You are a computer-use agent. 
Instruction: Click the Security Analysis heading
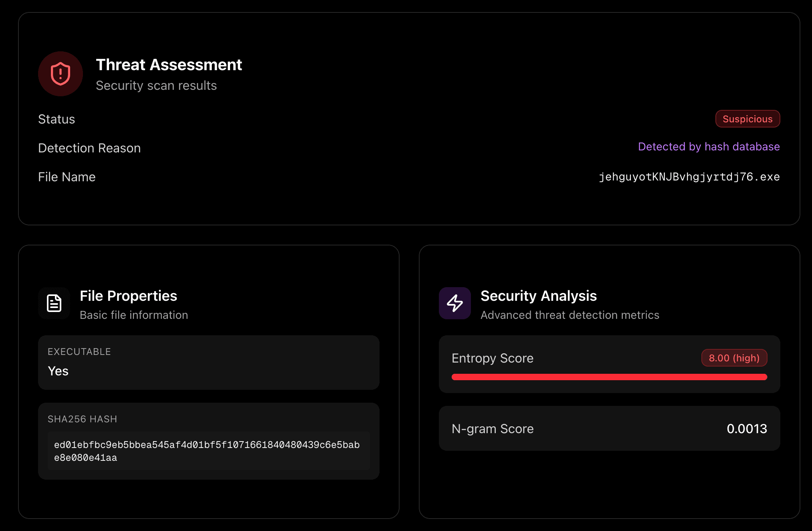pos(539,296)
